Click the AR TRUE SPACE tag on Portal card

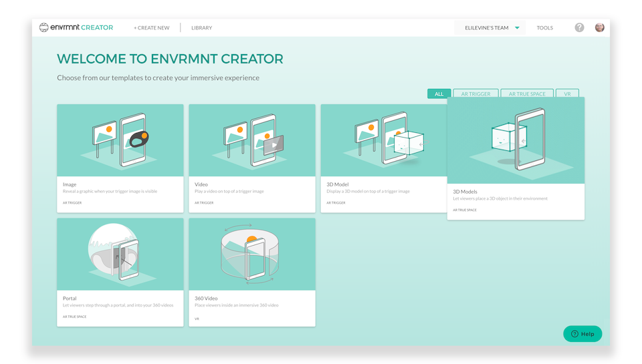pyautogui.click(x=74, y=317)
